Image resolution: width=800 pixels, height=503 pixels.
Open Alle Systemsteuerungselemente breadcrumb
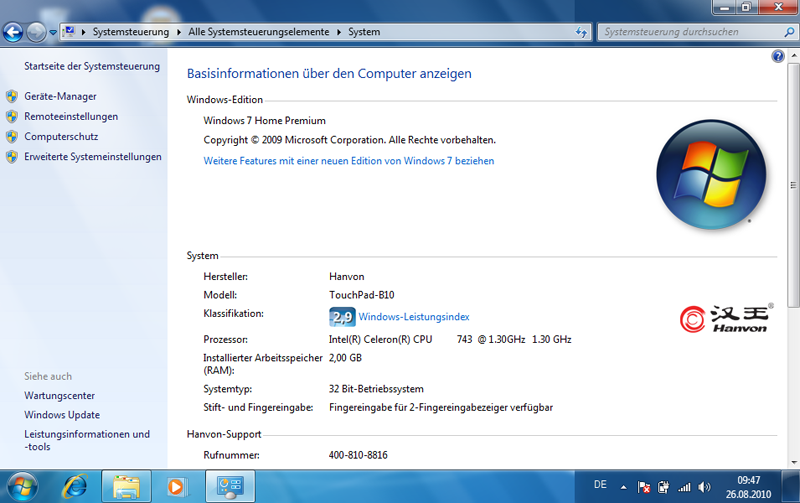pos(259,32)
